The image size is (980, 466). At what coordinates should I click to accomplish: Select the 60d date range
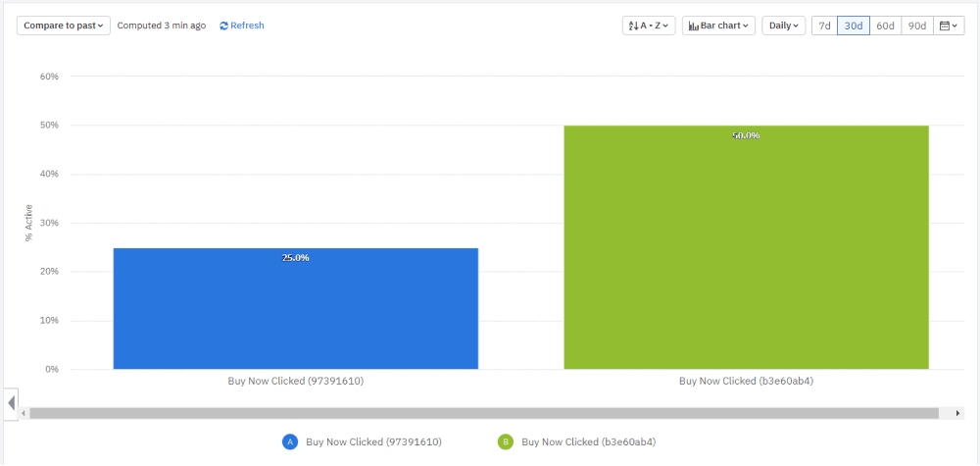click(886, 26)
